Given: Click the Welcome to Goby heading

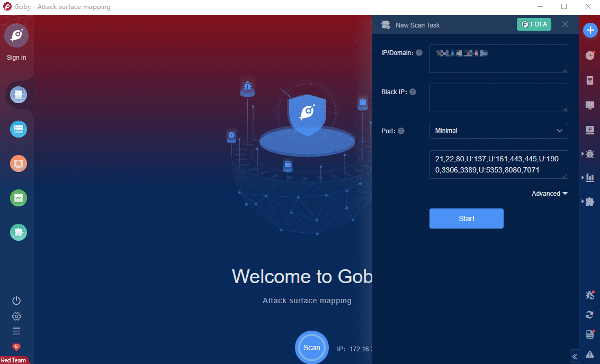Looking at the screenshot, I should 302,277.
